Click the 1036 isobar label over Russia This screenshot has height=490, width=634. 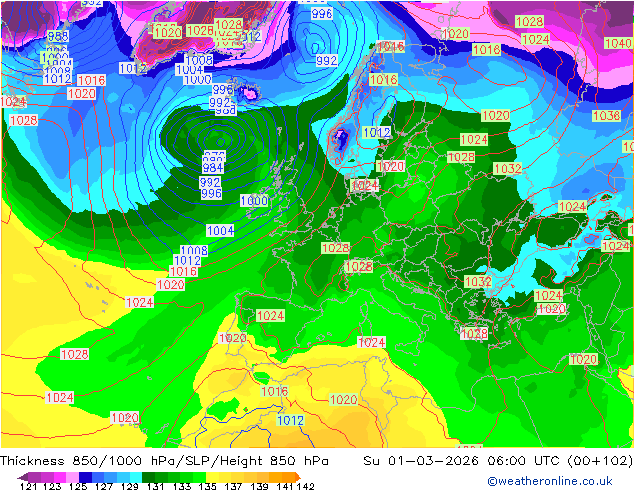[607, 116]
